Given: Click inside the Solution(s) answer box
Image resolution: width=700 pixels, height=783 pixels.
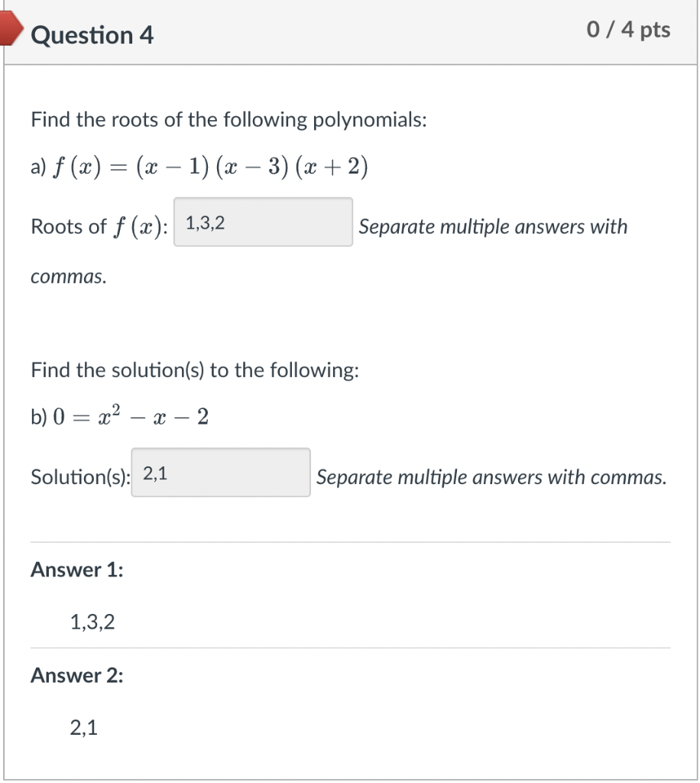Looking at the screenshot, I should 220,473.
